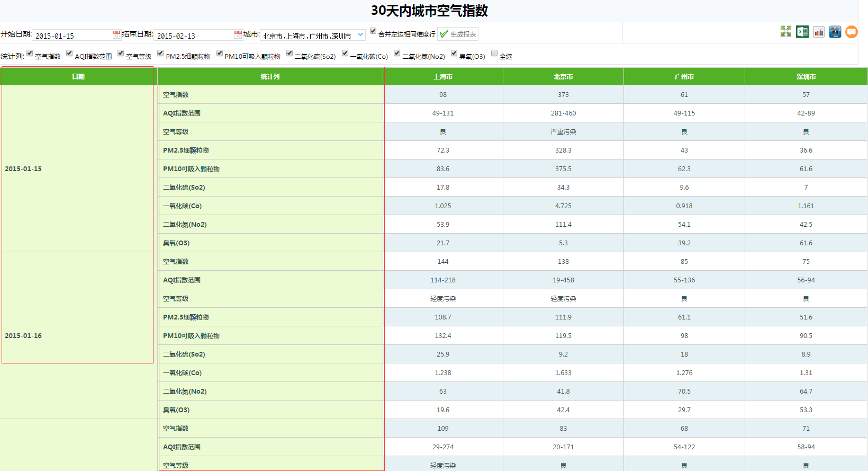Viewport: 868px width, 471px height.
Task: Open the start date calendar picker
Action: click(116, 35)
